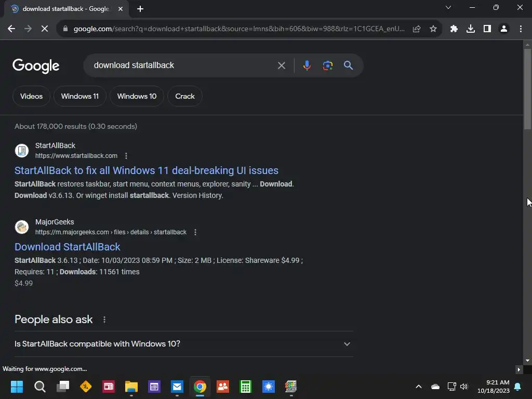Click the forward navigation arrow
The width and height of the screenshot is (532, 399).
(28, 29)
